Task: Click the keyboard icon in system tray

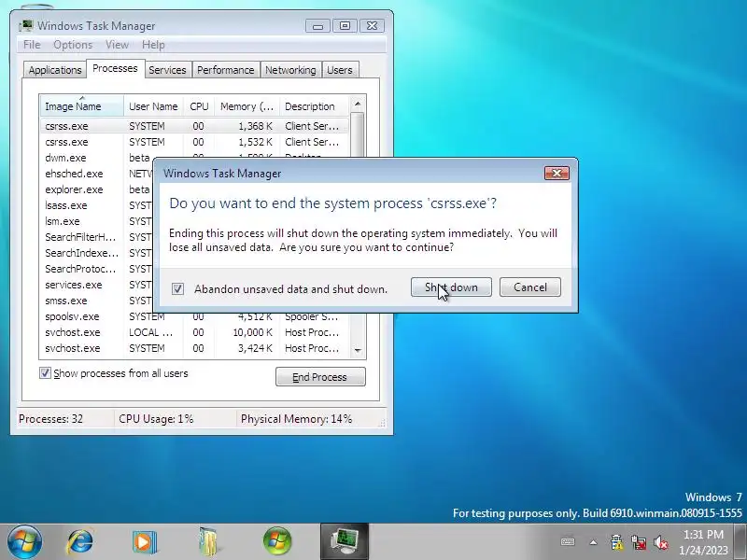Action: tap(568, 542)
